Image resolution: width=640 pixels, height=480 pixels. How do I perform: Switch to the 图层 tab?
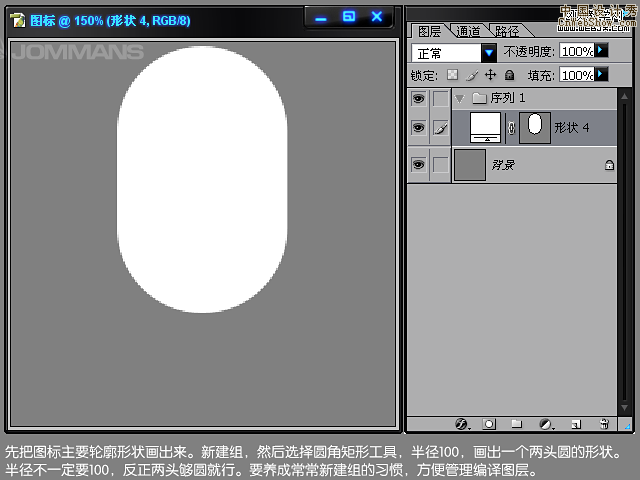429,31
